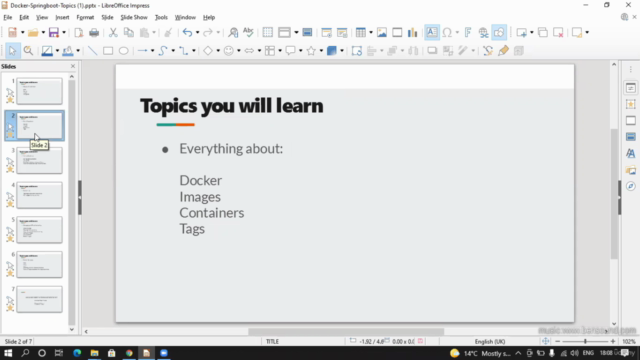
Task: Click the zoom in plus button
Action: [x=613, y=341]
